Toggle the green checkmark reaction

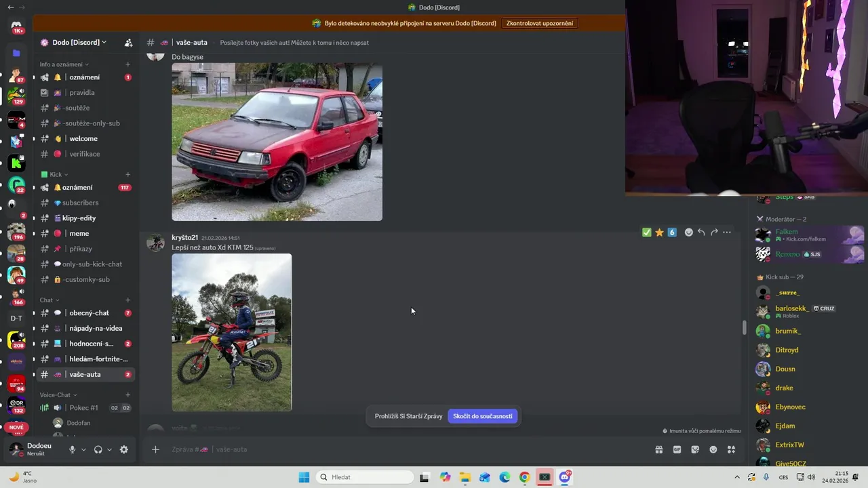pyautogui.click(x=646, y=232)
